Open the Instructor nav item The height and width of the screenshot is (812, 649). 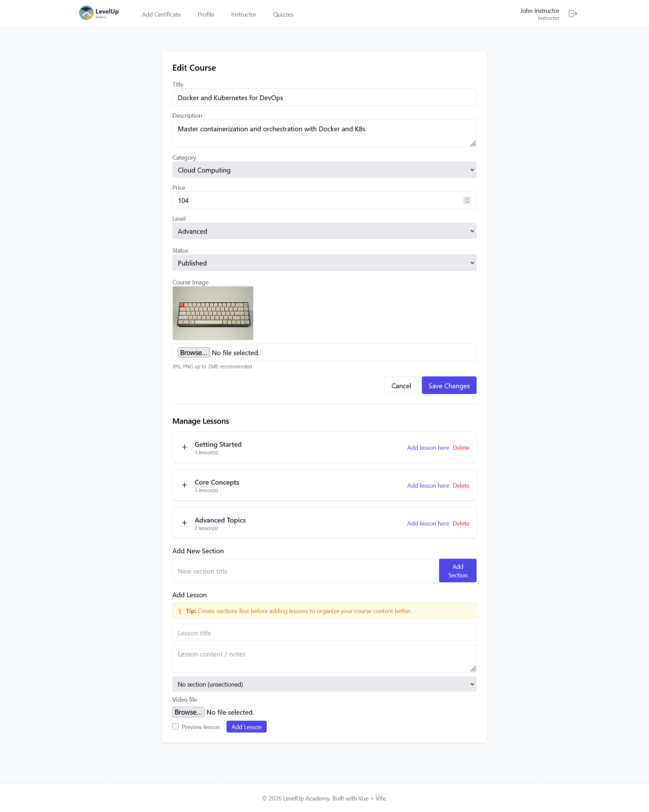(244, 14)
